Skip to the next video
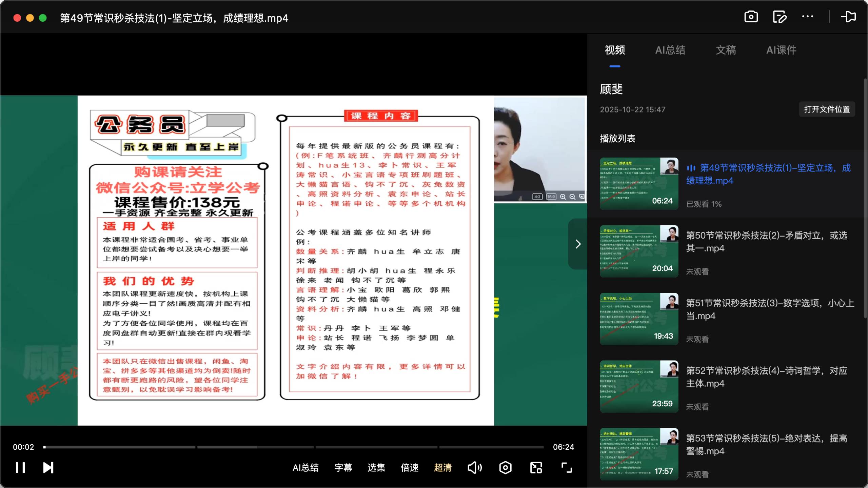The height and width of the screenshot is (488, 868). pos(48,468)
